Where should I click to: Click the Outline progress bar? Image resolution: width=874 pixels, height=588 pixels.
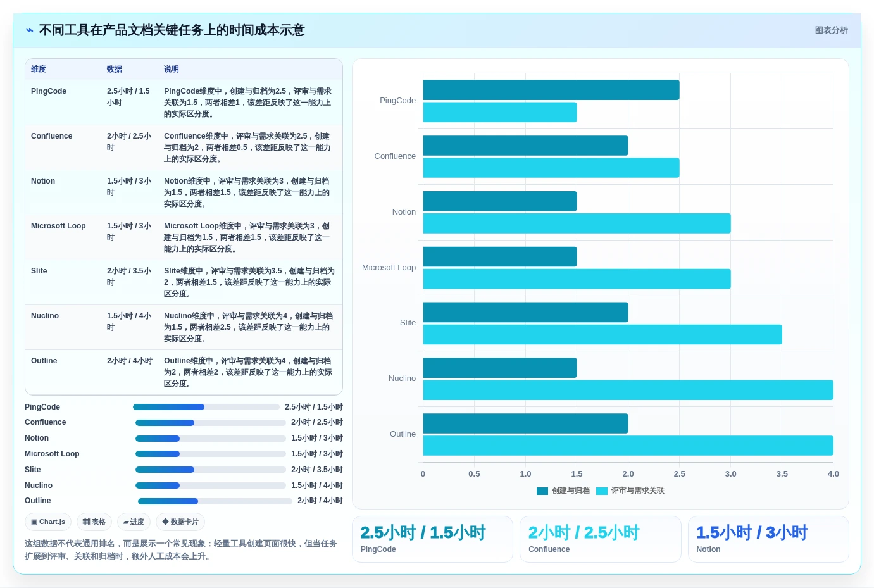(215, 501)
